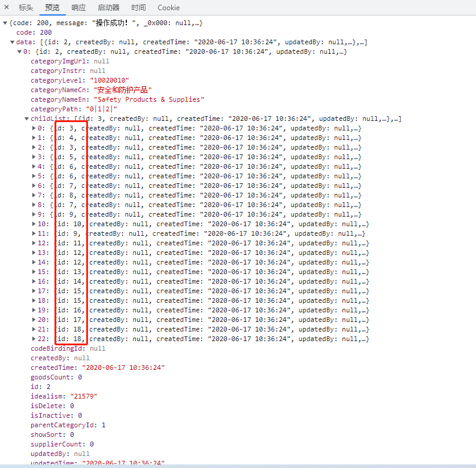Expand childList entry 18

pyautogui.click(x=34, y=301)
